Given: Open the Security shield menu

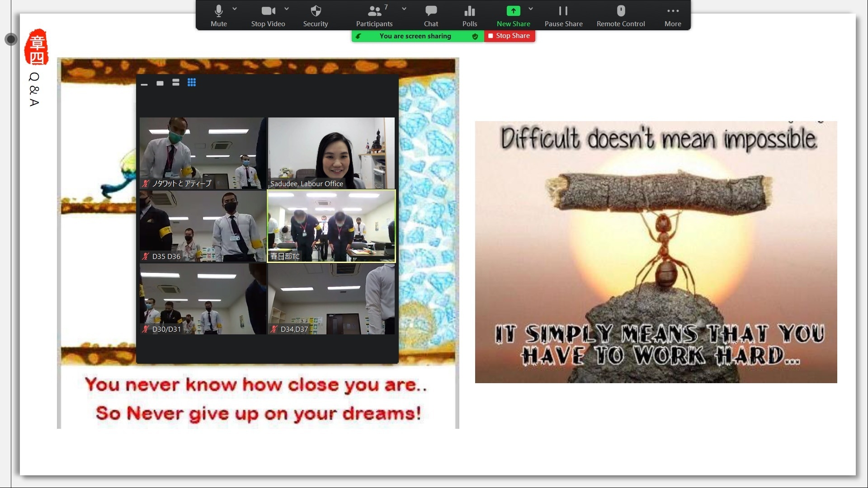Looking at the screenshot, I should tap(316, 15).
